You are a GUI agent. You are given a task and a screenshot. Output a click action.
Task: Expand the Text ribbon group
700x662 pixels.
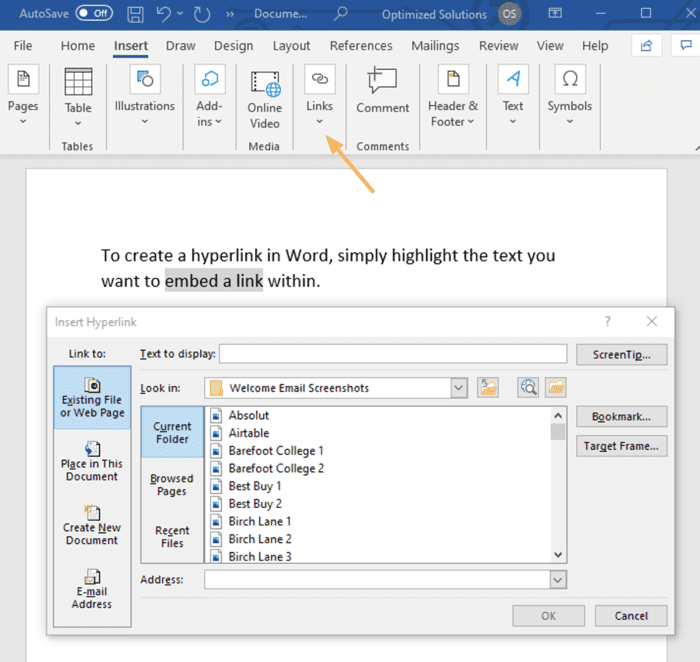(513, 96)
